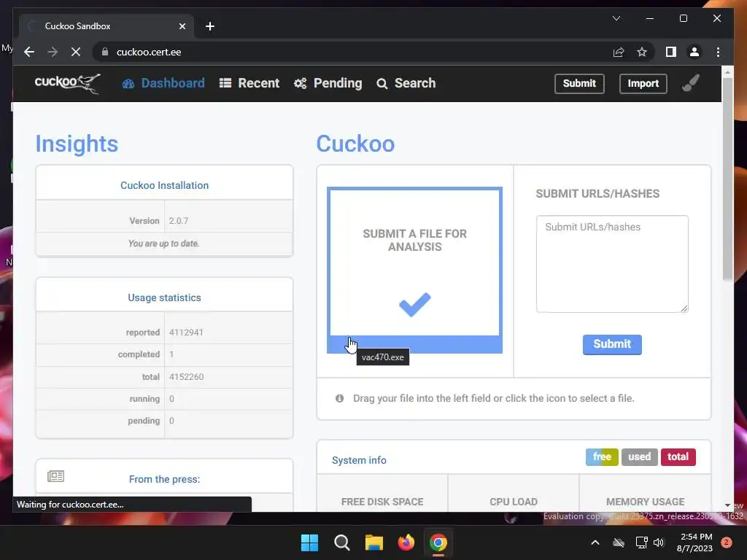The image size is (747, 560).
Task: Click the From the press heading
Action: pyautogui.click(x=164, y=479)
